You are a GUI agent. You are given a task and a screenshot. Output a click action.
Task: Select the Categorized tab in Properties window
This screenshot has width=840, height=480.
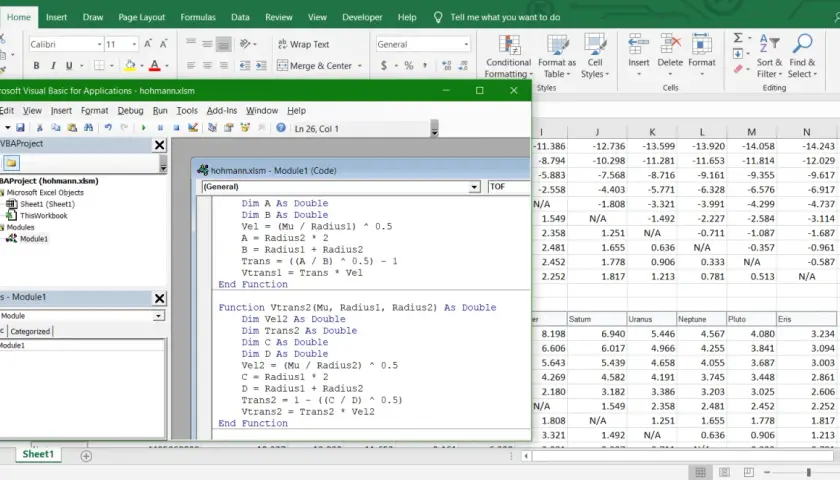tap(30, 331)
